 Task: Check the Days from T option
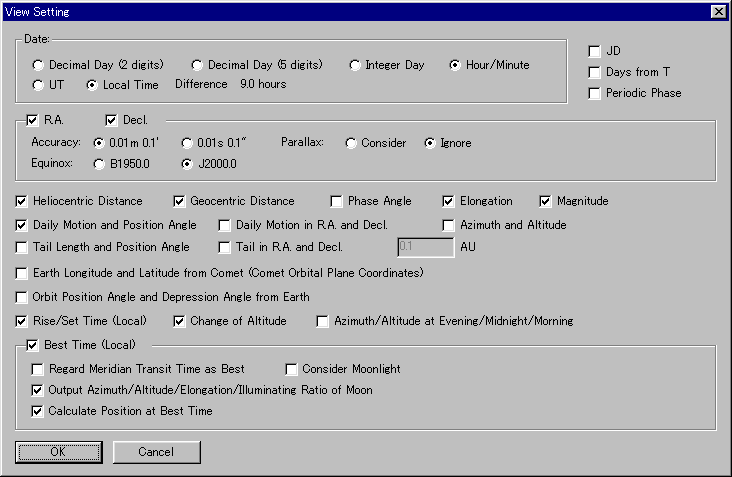point(595,72)
